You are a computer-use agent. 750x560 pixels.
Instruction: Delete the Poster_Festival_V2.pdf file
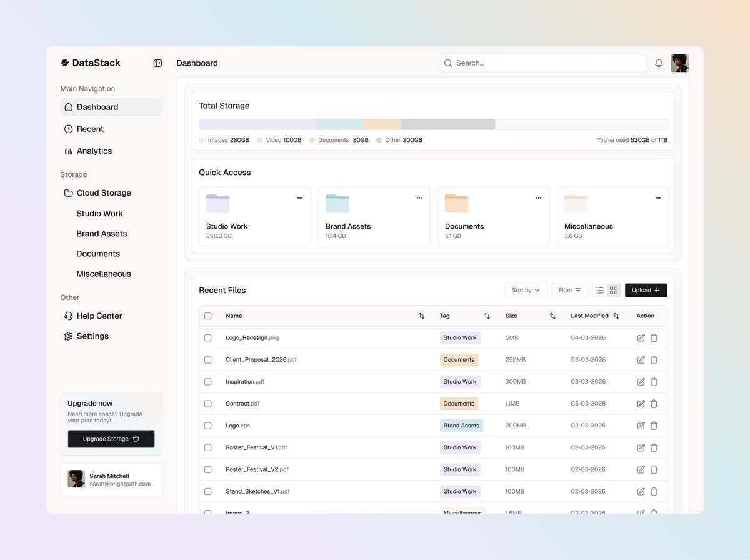tap(654, 469)
